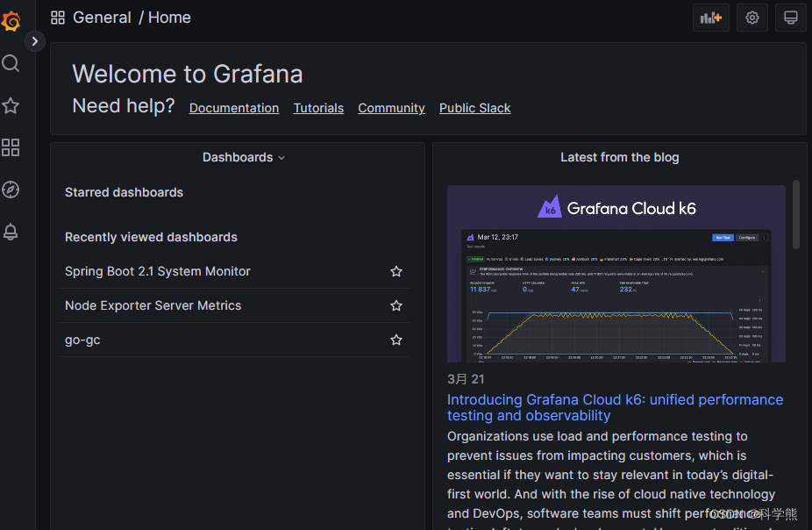Click the Grafana Cloud k6 blog image
The height and width of the screenshot is (530, 812).
pos(616,274)
